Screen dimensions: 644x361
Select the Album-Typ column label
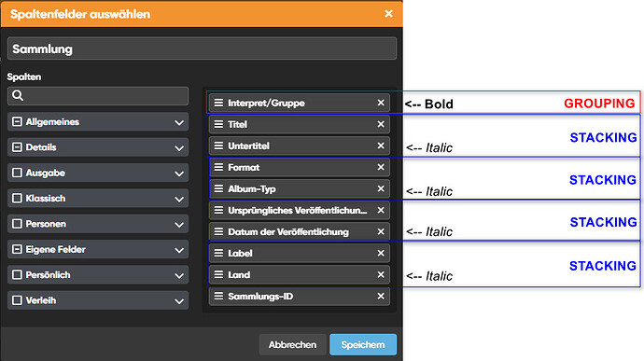pyautogui.click(x=252, y=189)
